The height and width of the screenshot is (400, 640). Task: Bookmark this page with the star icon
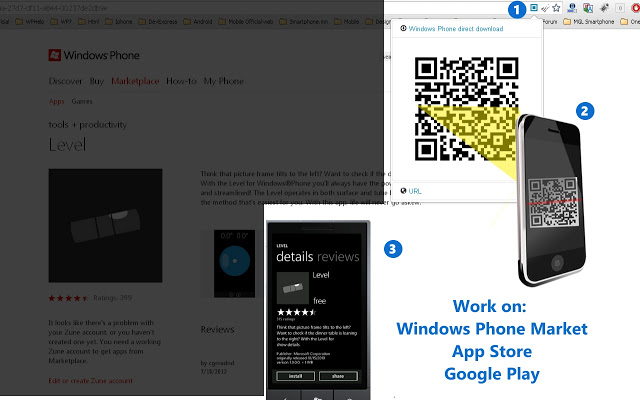click(556, 8)
